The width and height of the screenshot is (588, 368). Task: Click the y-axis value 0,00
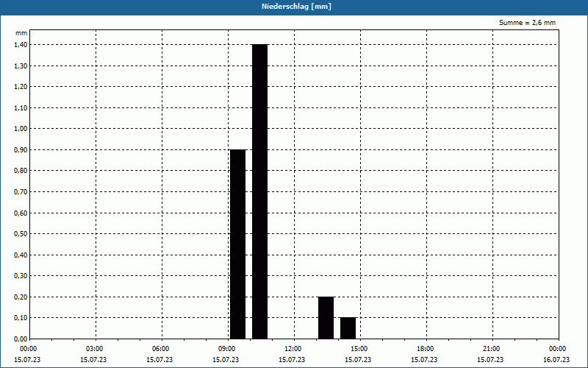coord(21,339)
